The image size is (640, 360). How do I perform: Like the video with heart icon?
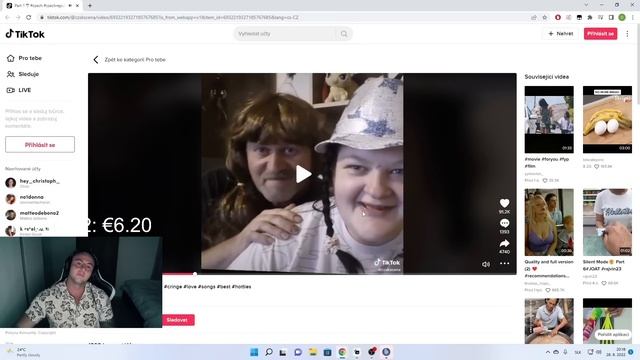[x=504, y=203]
